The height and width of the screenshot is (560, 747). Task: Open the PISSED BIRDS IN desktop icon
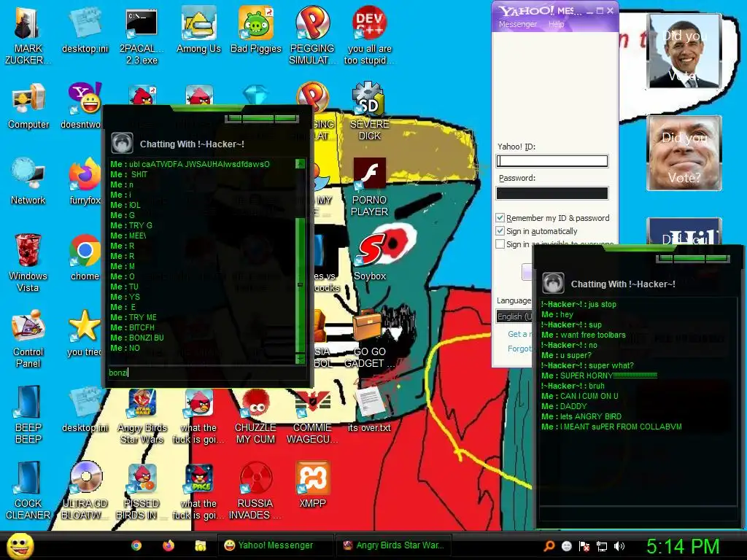click(x=142, y=491)
